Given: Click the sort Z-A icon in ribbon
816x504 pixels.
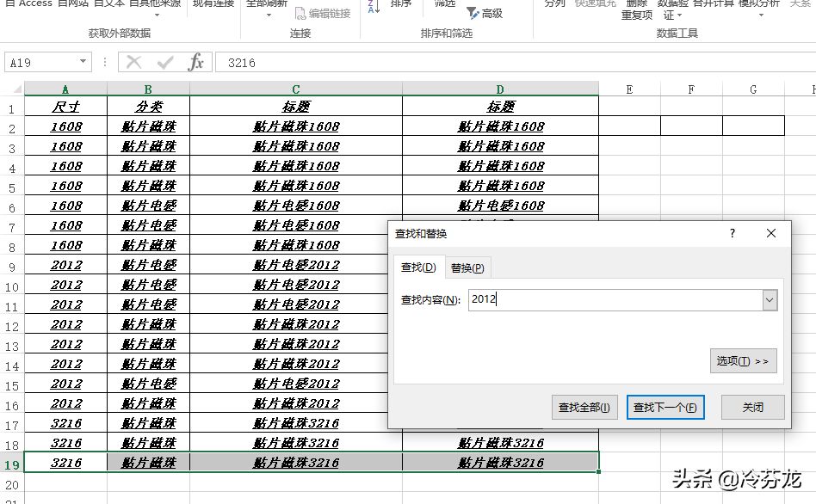Looking at the screenshot, I should pyautogui.click(x=374, y=7).
